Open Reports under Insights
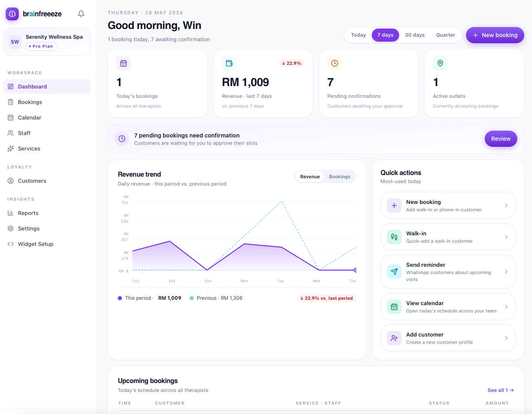The image size is (532, 414). pos(47,213)
